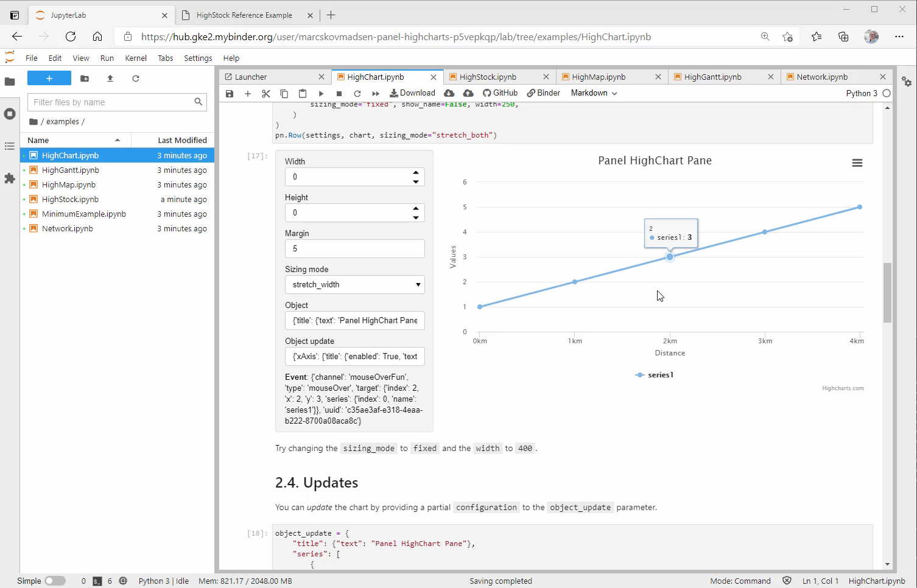The width and height of the screenshot is (917, 588).
Task: Open the Kernel menu
Action: click(x=135, y=58)
